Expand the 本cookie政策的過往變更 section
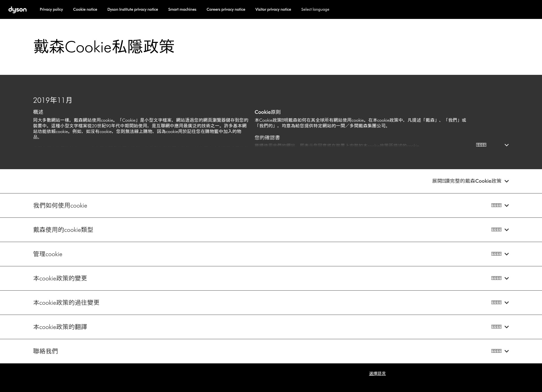 coord(271,302)
